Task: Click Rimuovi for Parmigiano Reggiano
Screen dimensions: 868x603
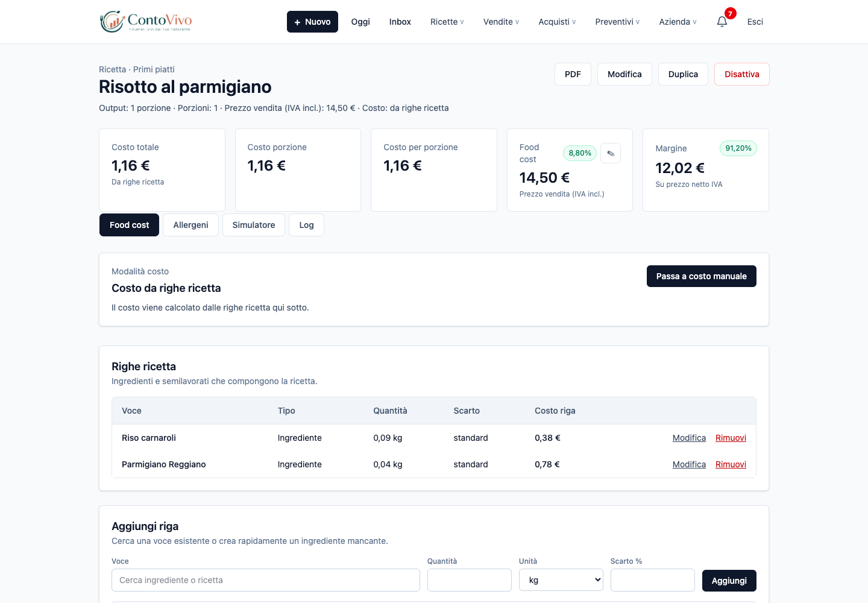Action: coord(731,464)
